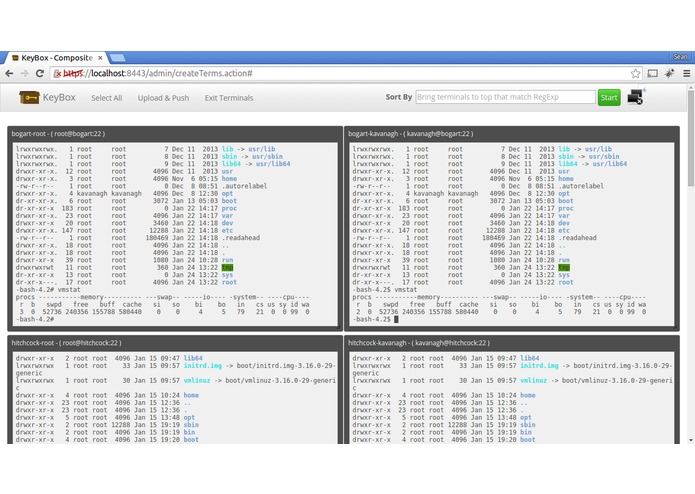This screenshot has height=494, width=695.
Task: Click the highlighted tmp entry in bogart-kavanagh
Action: pyautogui.click(x=564, y=268)
